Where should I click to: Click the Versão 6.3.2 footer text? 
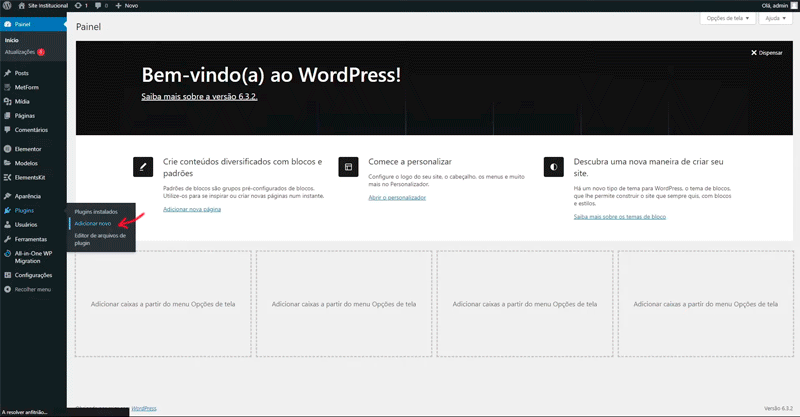click(778, 408)
